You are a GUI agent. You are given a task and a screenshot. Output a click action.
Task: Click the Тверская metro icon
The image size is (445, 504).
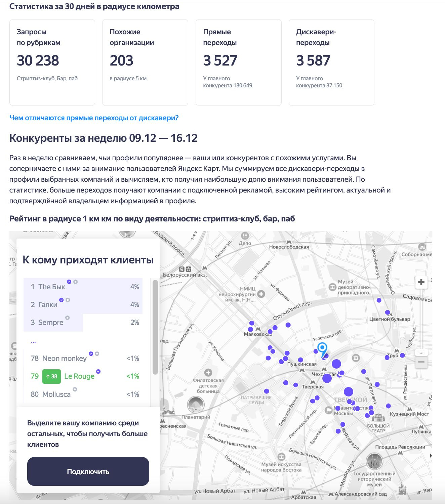coord(313,382)
